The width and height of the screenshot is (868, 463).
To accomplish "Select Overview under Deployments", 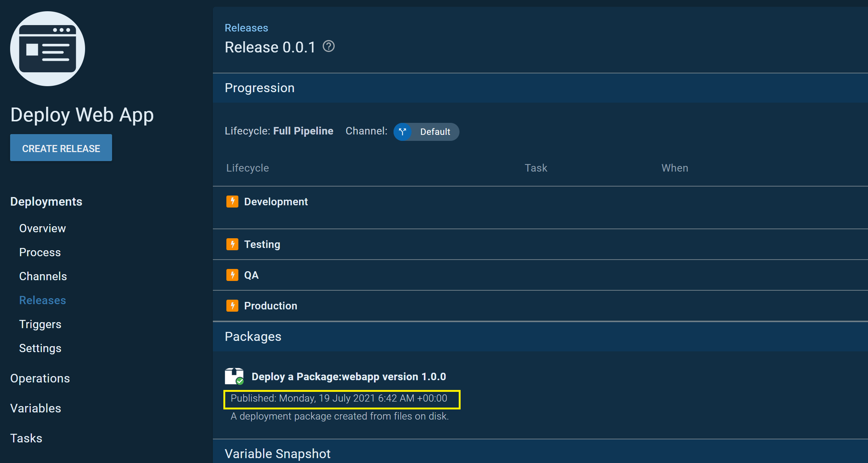I will [x=42, y=228].
